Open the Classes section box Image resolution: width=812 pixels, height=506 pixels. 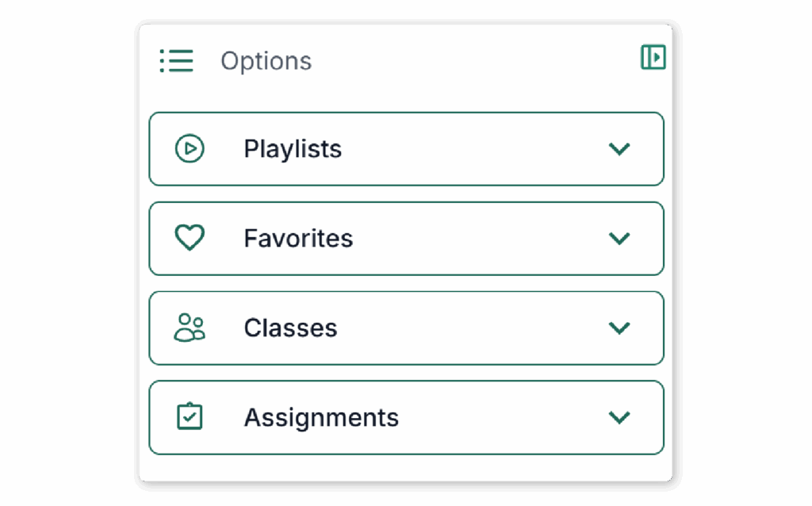coord(407,328)
